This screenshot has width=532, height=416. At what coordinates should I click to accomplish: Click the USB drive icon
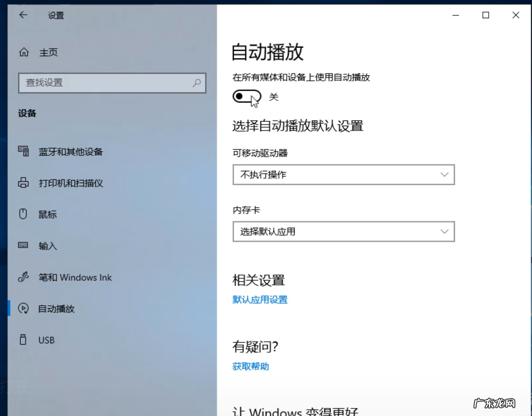coord(22,340)
